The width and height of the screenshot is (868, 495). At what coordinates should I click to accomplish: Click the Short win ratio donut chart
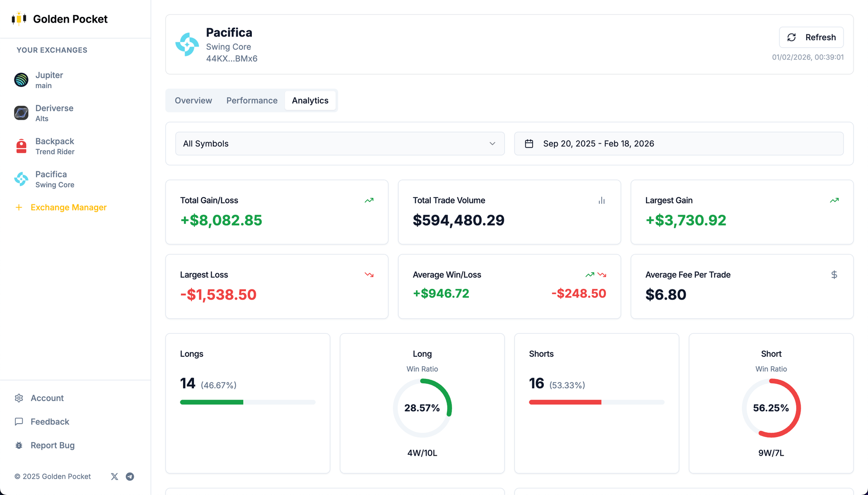(771, 408)
